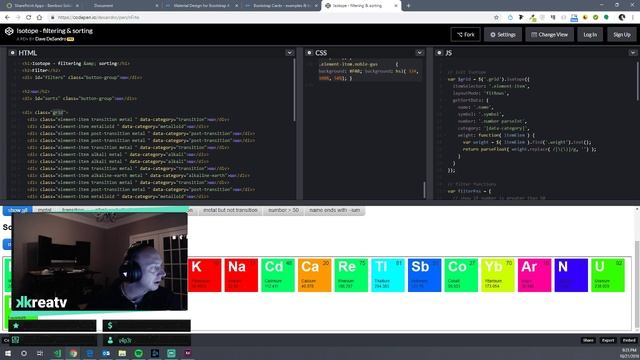
Task: Select the 'metal' filter button
Action: 44,209
